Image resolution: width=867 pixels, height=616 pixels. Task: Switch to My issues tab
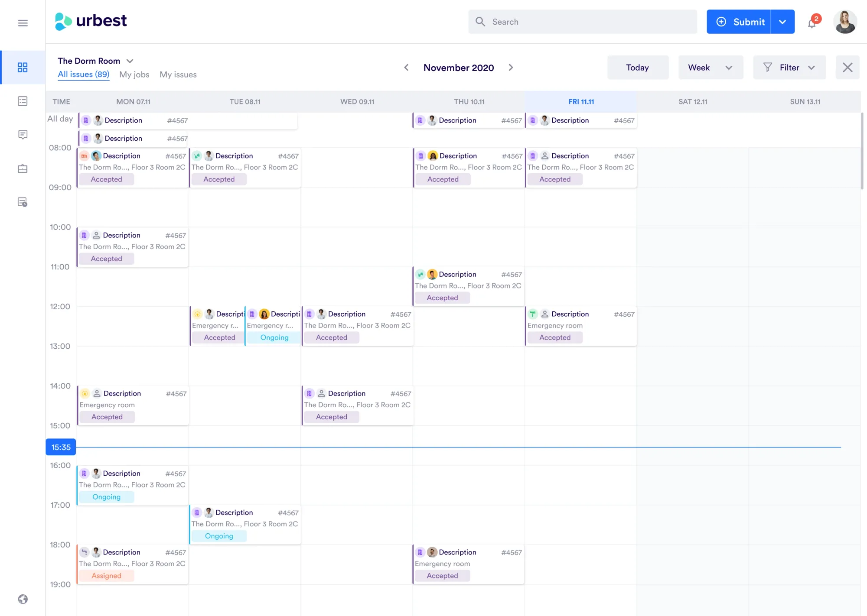click(x=178, y=75)
